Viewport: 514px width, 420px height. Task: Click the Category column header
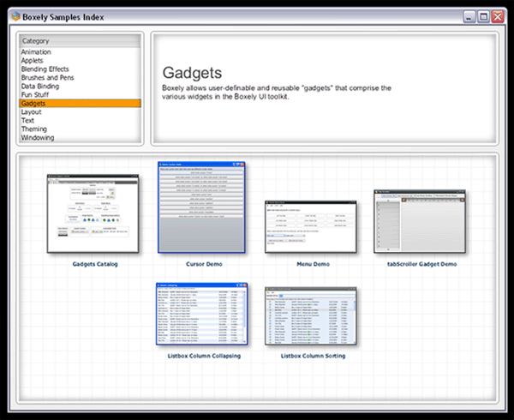(x=81, y=41)
